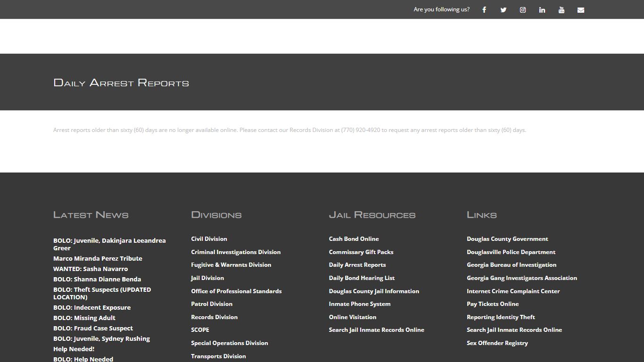
Task: Go to Records Division page
Action: pyautogui.click(x=214, y=317)
